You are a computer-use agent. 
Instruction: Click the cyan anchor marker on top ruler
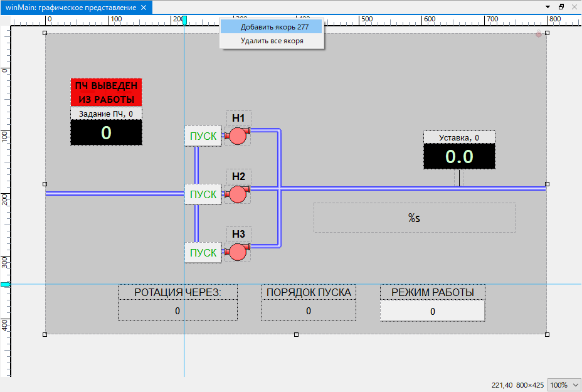[184, 20]
